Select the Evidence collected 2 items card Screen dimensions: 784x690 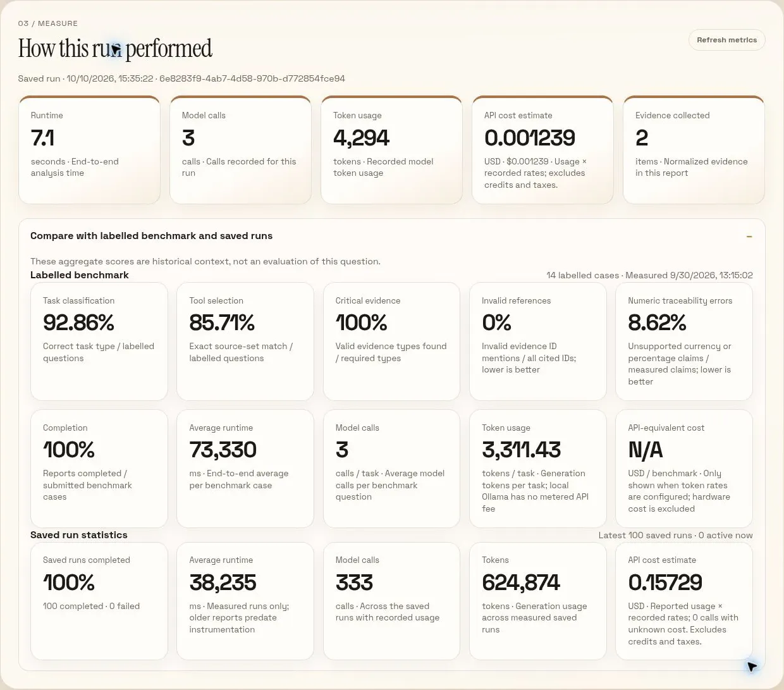(694, 150)
